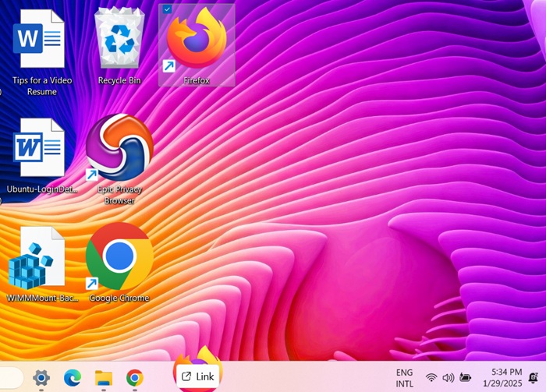Open the speaker volume tray icon
546x392 pixels.
point(448,377)
